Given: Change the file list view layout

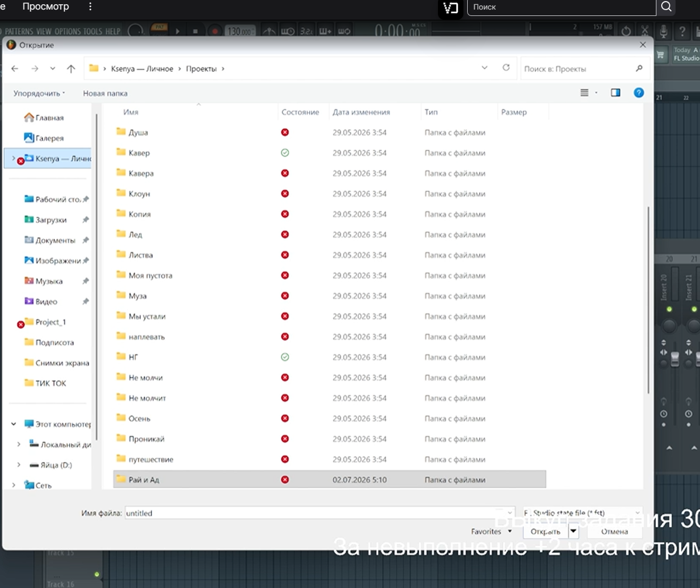Looking at the screenshot, I should [585, 93].
